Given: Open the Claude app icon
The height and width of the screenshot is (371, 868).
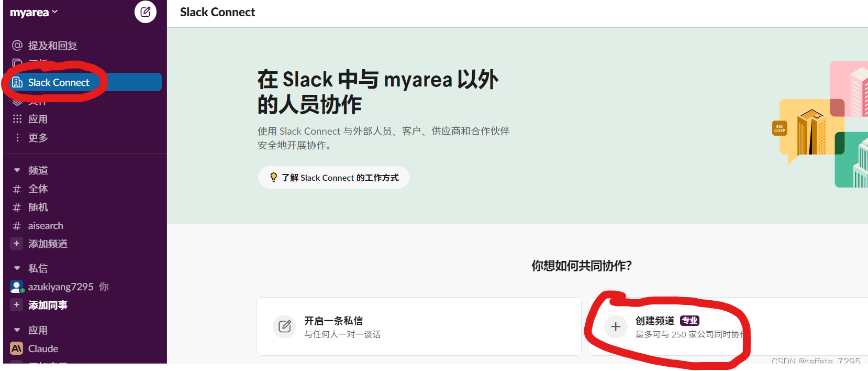Looking at the screenshot, I should (x=17, y=348).
